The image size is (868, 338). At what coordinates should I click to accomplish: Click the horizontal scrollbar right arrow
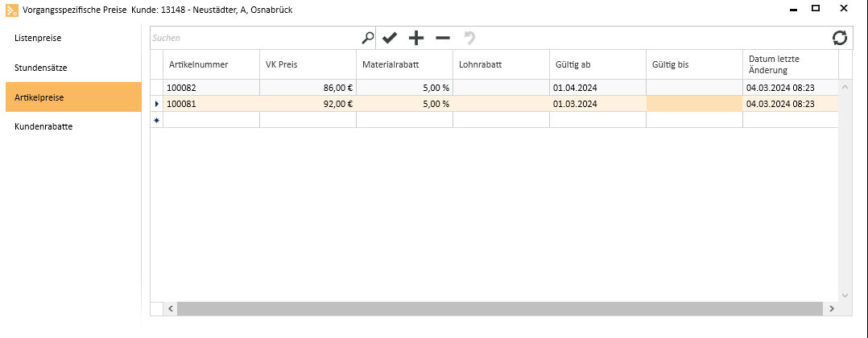(831, 309)
